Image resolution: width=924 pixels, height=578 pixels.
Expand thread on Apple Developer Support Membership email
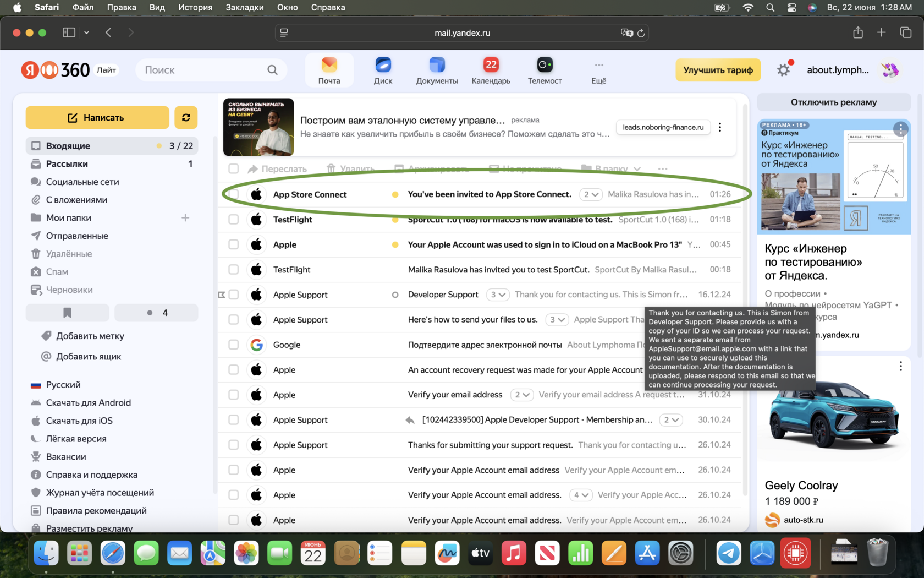[670, 420]
